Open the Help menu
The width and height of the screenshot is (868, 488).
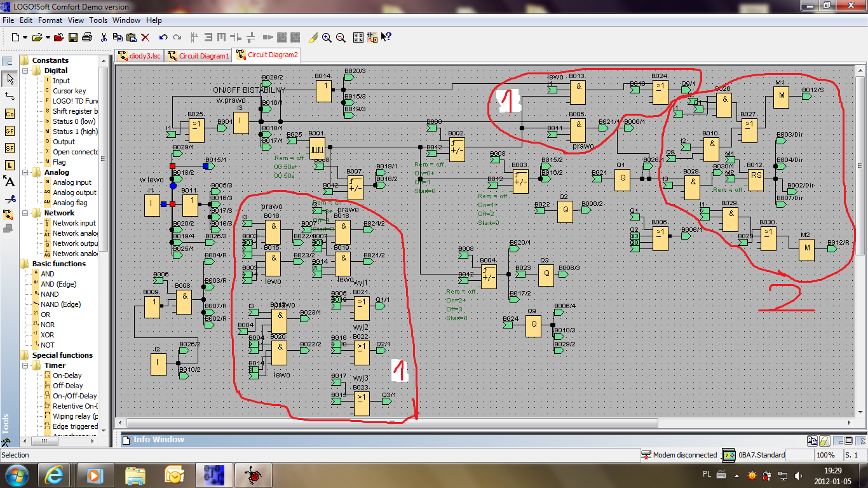click(154, 20)
